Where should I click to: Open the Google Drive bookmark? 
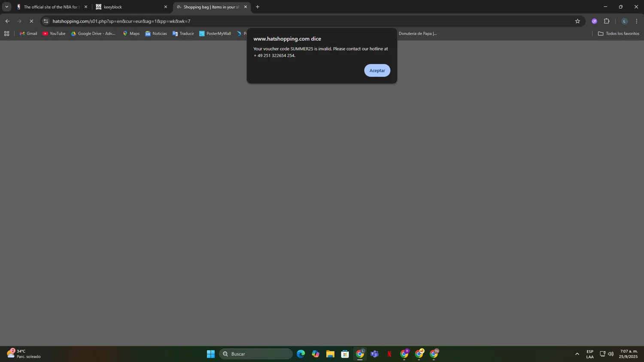(x=93, y=33)
